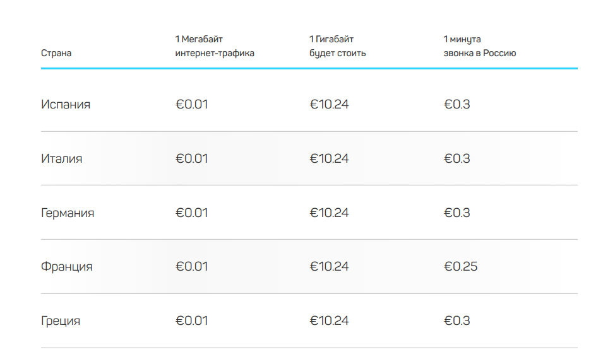Click Греция's €10.24 gigabyte price
This screenshot has height=364, width=603.
(x=329, y=321)
